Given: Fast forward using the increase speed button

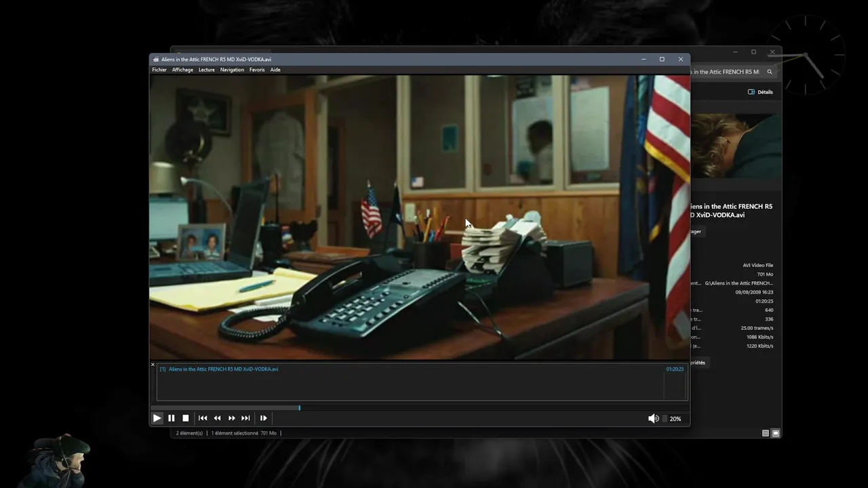Looking at the screenshot, I should click(231, 418).
